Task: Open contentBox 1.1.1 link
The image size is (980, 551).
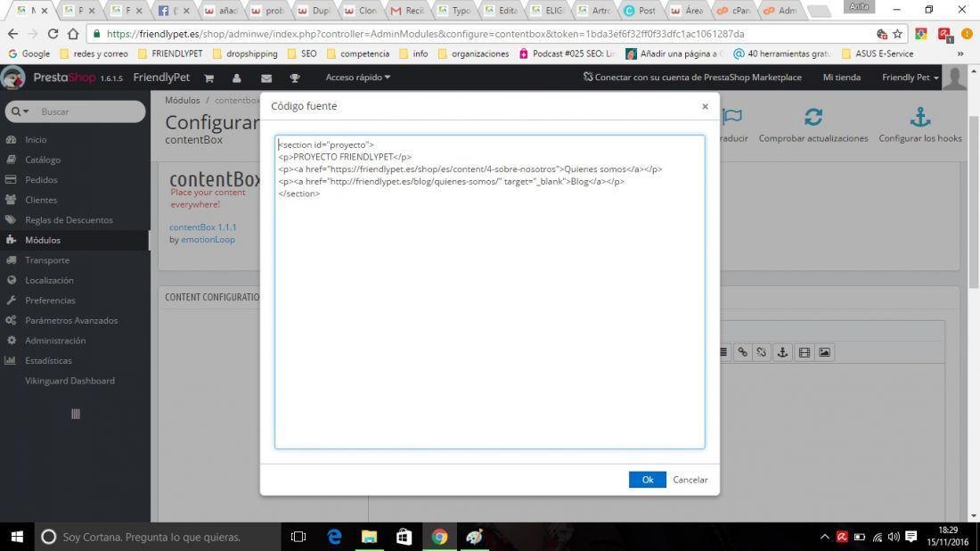Action: point(202,227)
